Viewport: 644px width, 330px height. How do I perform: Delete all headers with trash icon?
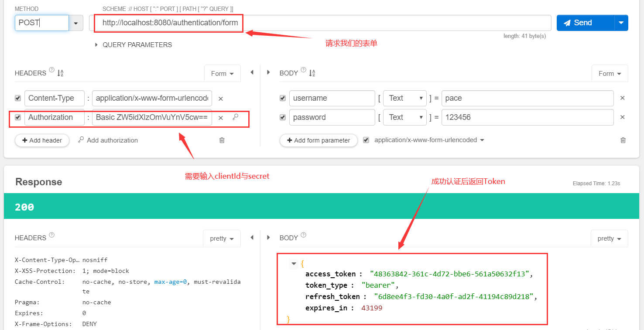click(222, 140)
